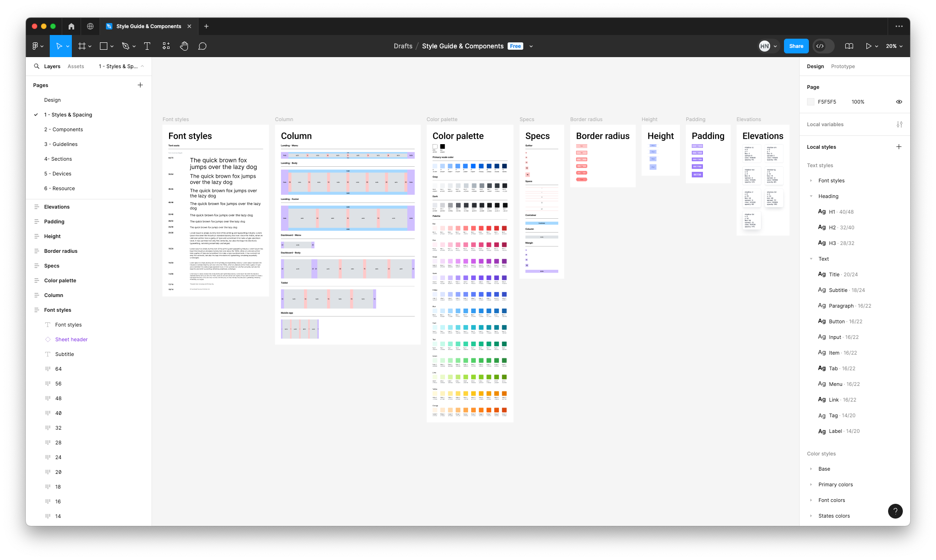Toggle page background color visibility eye

pos(899,102)
